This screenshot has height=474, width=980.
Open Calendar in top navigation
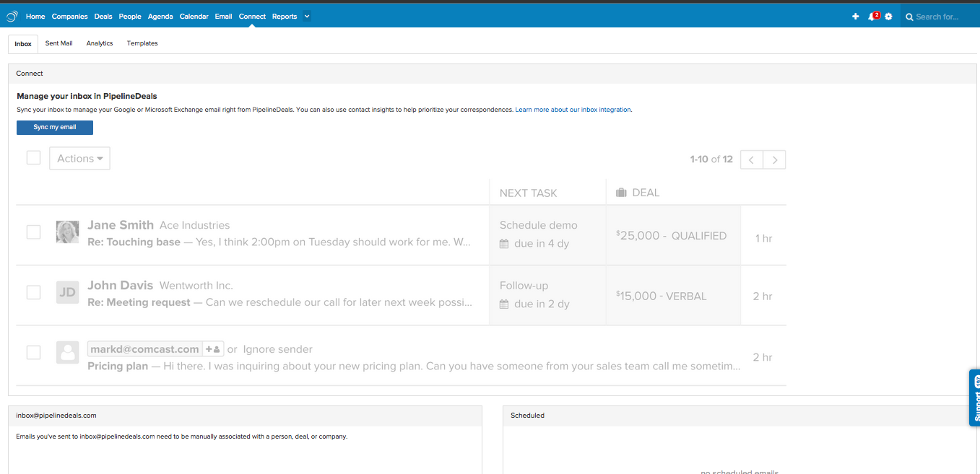tap(194, 17)
